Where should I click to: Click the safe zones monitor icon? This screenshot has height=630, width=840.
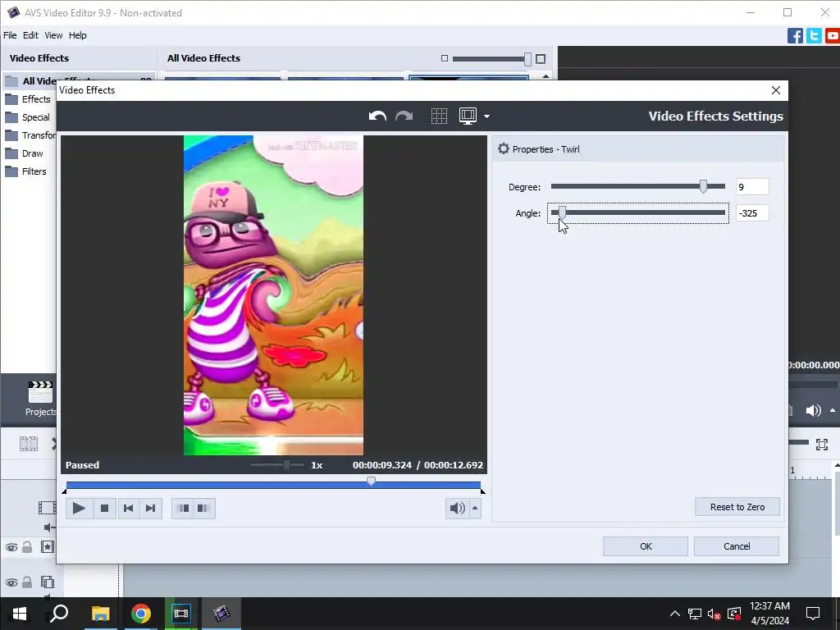(468, 116)
